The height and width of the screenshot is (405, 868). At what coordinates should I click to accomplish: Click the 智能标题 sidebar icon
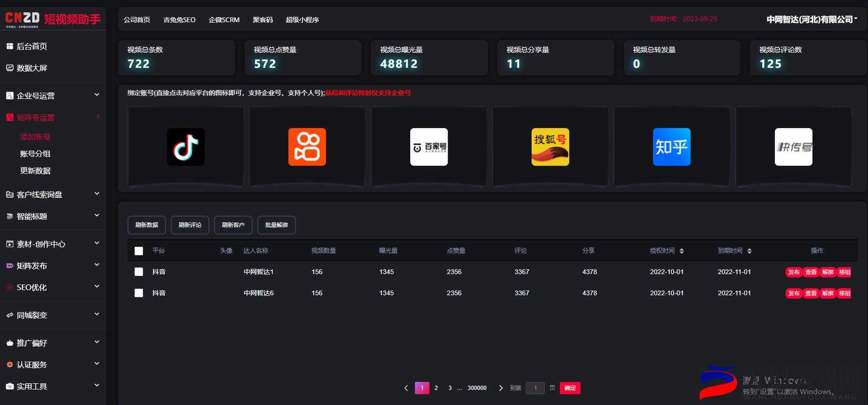click(x=10, y=216)
